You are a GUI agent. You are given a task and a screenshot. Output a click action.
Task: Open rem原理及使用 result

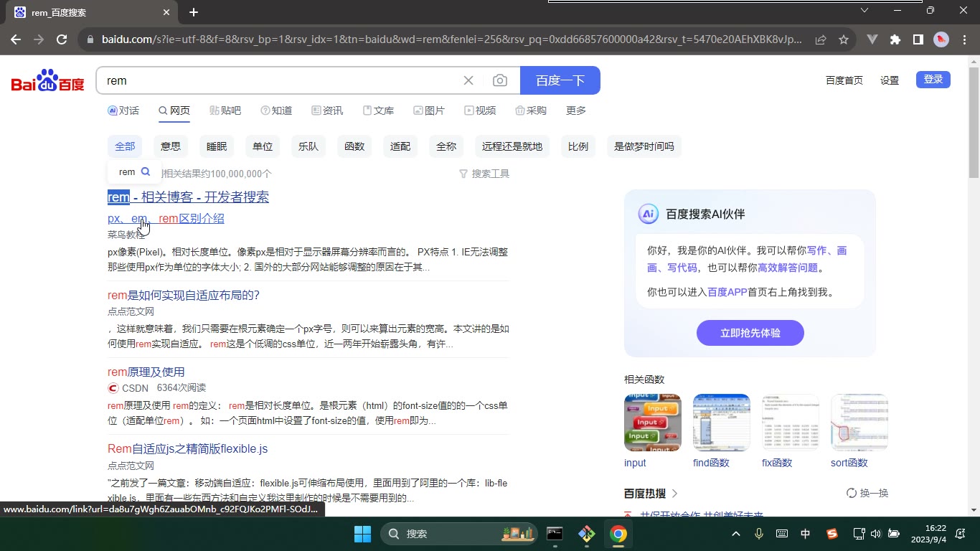[x=146, y=372]
